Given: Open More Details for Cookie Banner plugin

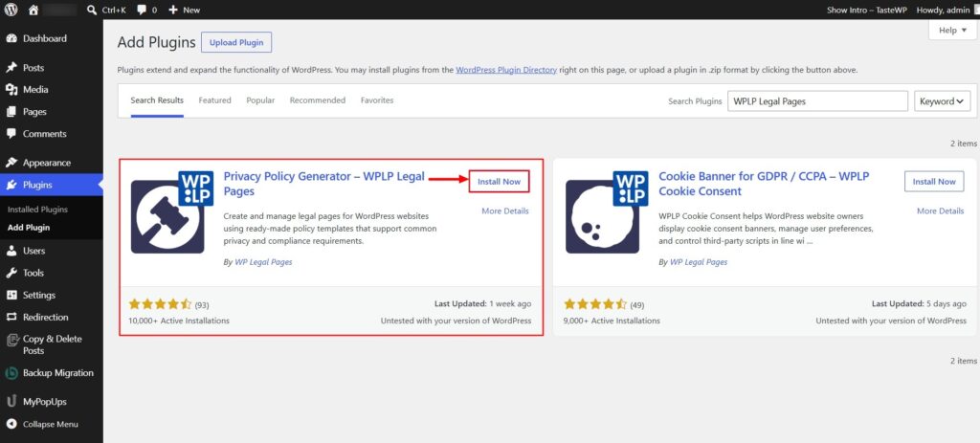Looking at the screenshot, I should click(x=940, y=211).
